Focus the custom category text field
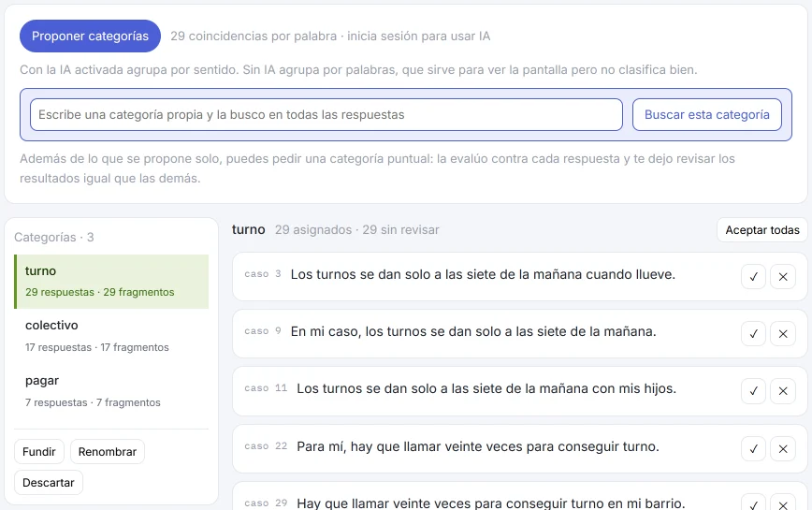 [x=326, y=114]
